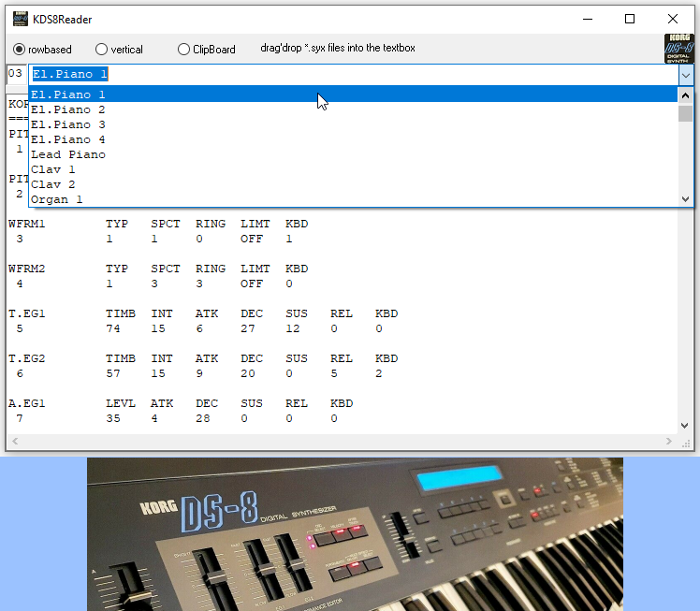The height and width of the screenshot is (611, 700).
Task: Close the KDS8Reader window
Action: tap(672, 19)
